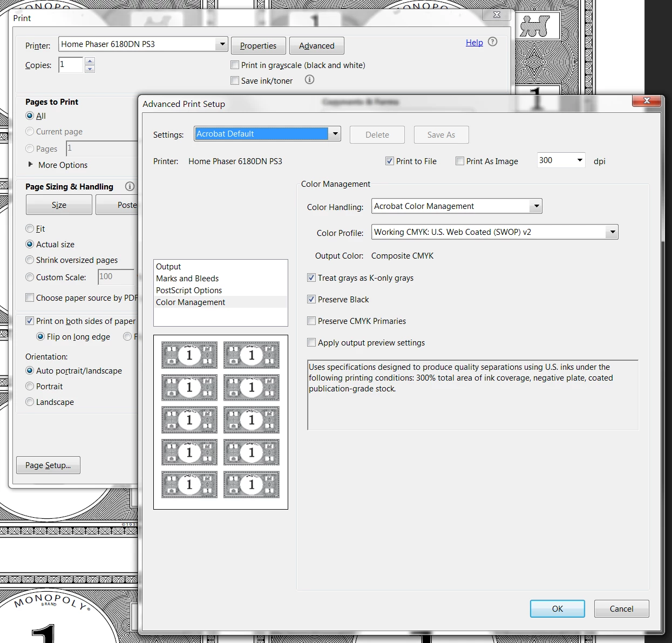Click the Delete settings button

click(x=377, y=134)
